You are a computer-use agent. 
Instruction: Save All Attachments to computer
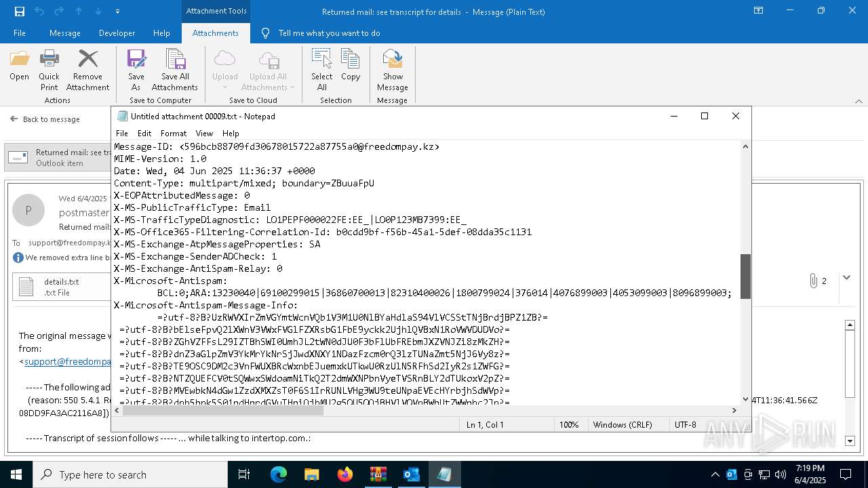tap(175, 70)
